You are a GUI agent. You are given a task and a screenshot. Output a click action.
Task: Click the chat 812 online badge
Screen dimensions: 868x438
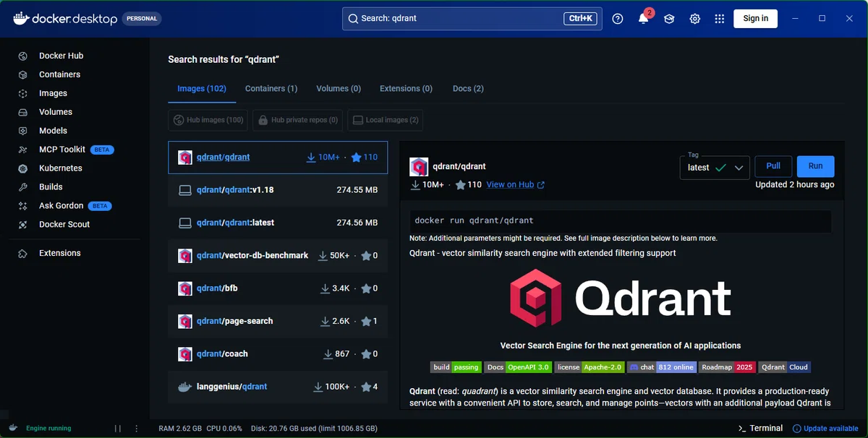(662, 367)
